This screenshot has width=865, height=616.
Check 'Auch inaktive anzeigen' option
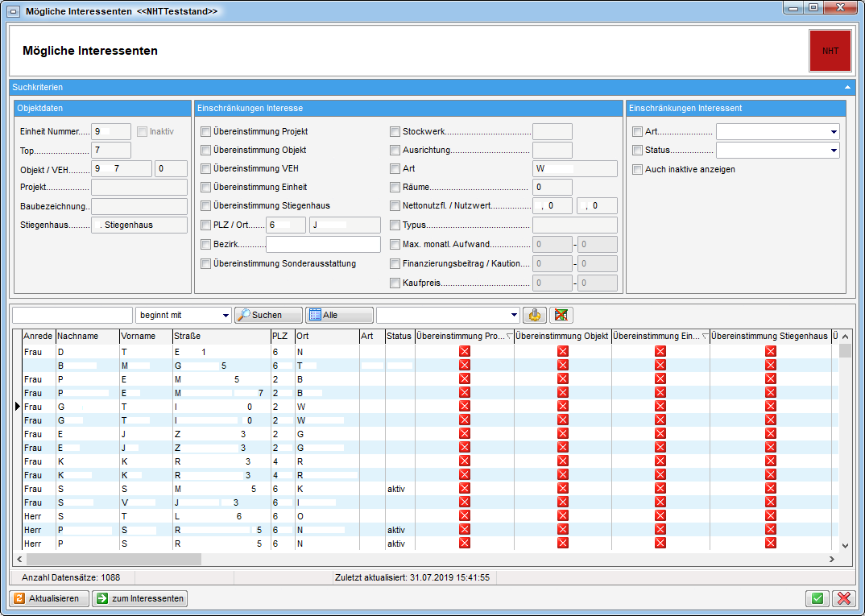pyautogui.click(x=638, y=169)
